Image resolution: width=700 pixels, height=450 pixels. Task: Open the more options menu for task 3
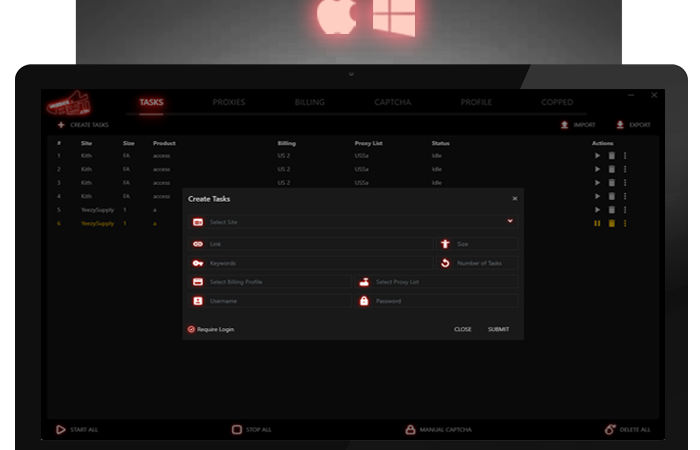(x=626, y=183)
